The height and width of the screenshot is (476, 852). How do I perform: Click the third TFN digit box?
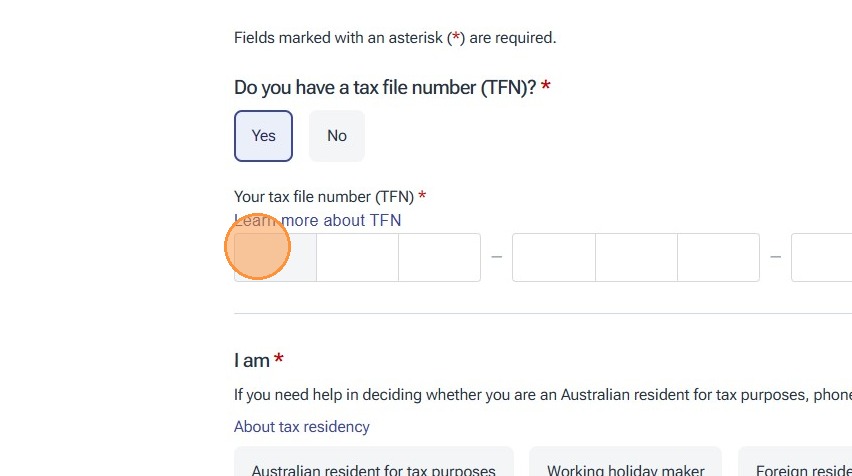coord(439,257)
